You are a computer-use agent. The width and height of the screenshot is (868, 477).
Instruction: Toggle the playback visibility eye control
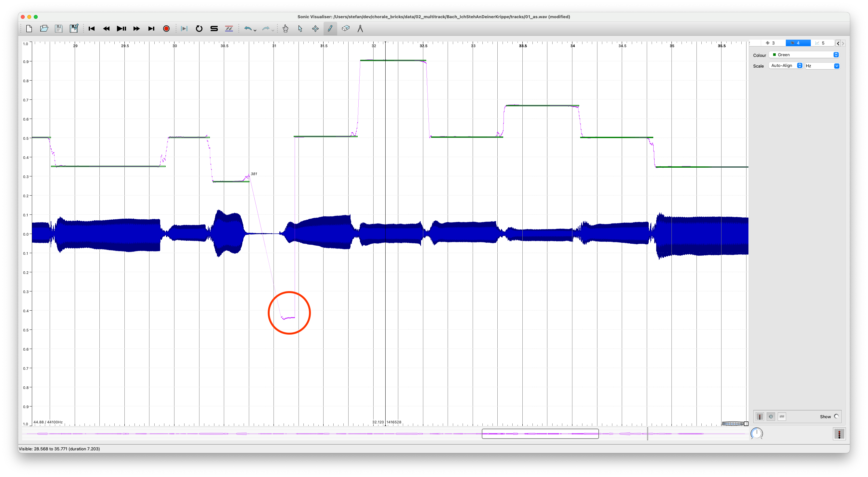pos(771,417)
